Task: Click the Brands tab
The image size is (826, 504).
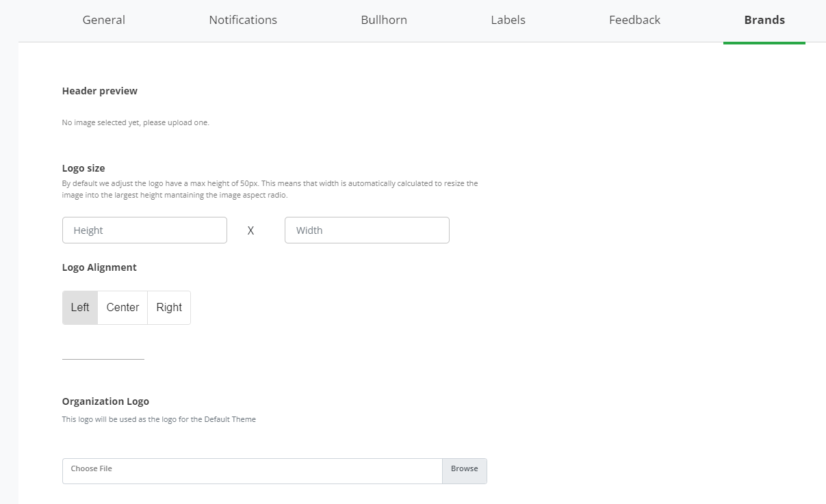Action: (x=764, y=21)
